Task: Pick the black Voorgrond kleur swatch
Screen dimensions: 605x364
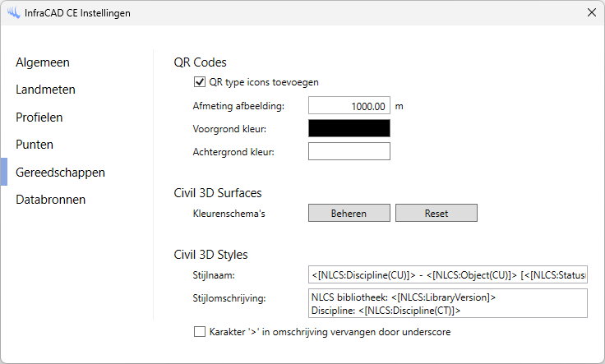Action: (x=349, y=128)
